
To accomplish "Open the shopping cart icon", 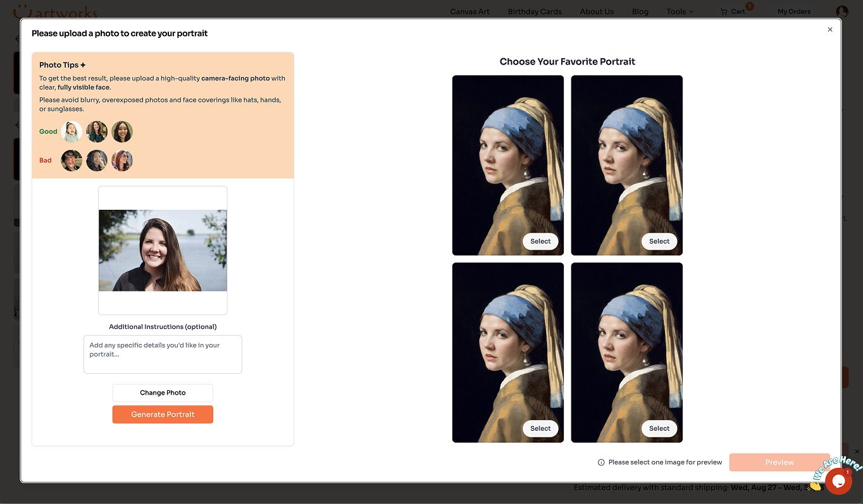I will [x=724, y=11].
